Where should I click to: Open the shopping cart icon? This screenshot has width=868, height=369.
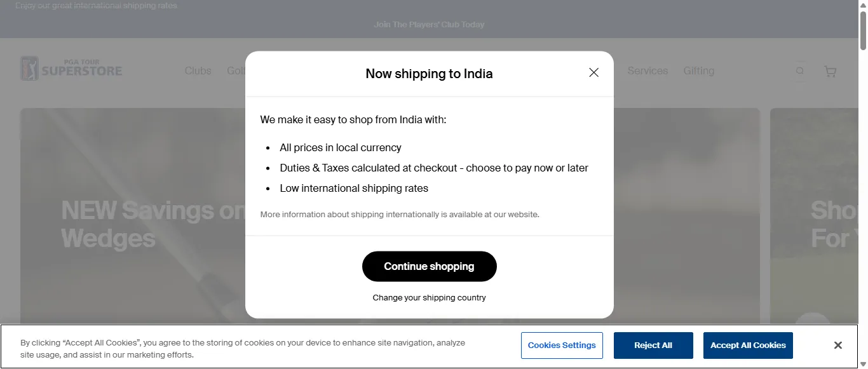830,71
